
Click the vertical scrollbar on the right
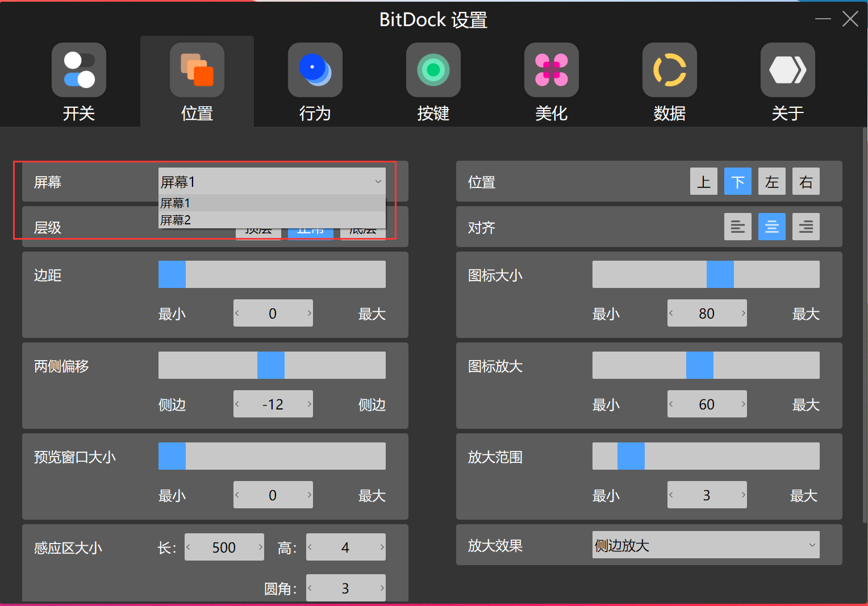pos(865,325)
